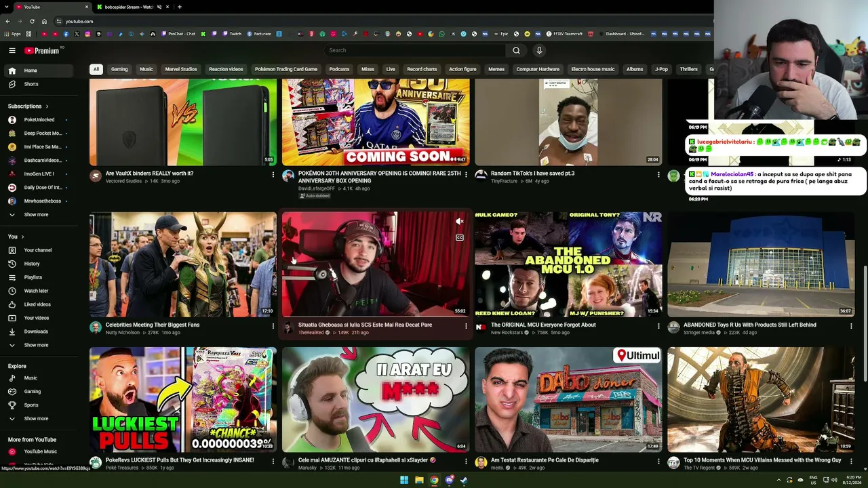The image size is (868, 488).
Task: Open the Windows Start menu
Action: tap(404, 481)
